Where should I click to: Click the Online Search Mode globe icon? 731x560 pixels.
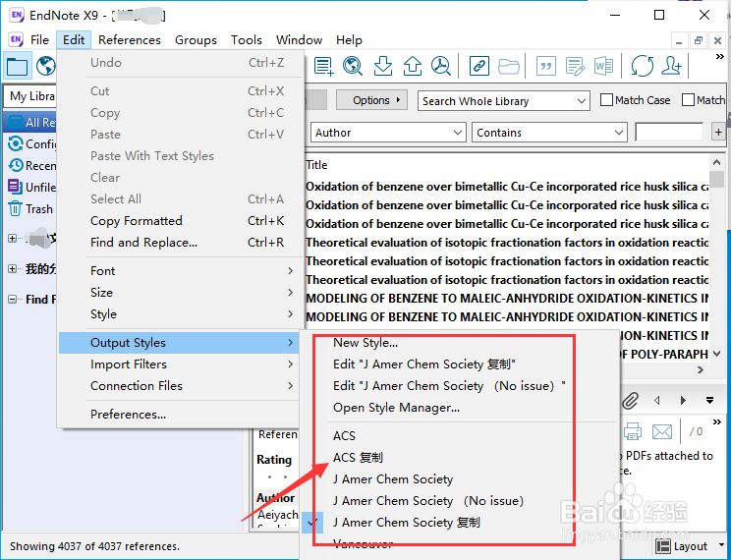click(45, 66)
